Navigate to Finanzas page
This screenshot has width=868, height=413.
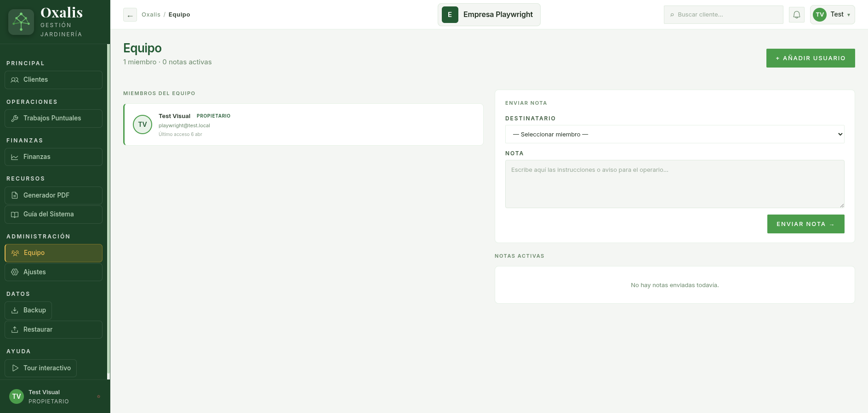[53, 157]
